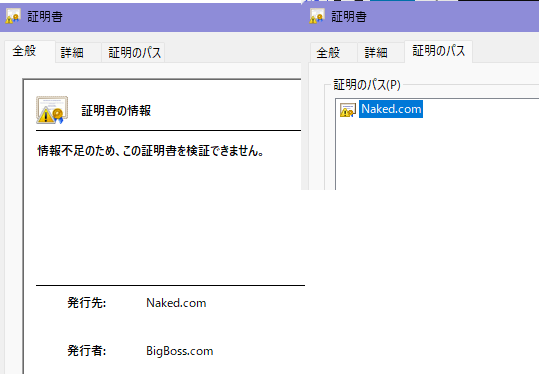Select Naked.com entry in certification path tree
This screenshot has height=374, width=539.
click(x=391, y=109)
